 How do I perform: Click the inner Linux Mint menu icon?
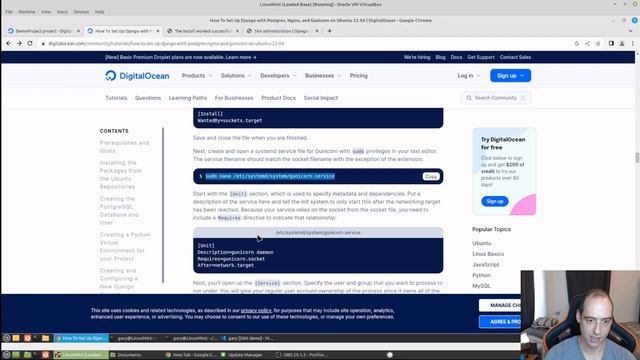[6, 338]
